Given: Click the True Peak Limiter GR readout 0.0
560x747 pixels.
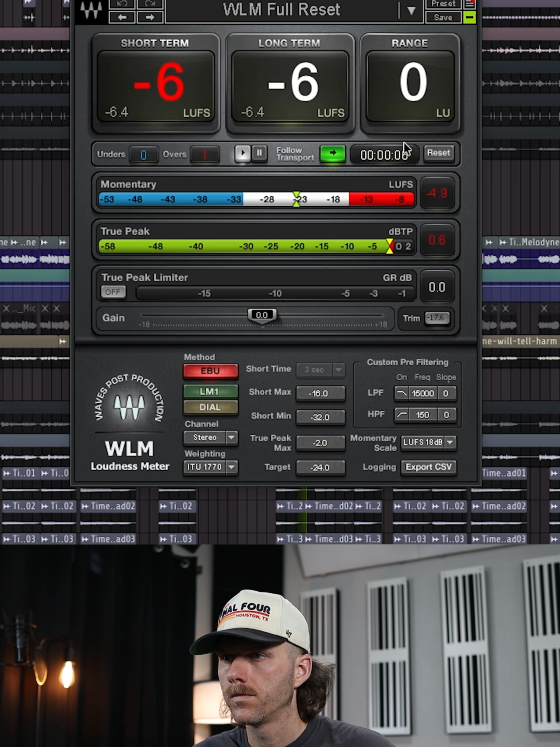Looking at the screenshot, I should 437,287.
